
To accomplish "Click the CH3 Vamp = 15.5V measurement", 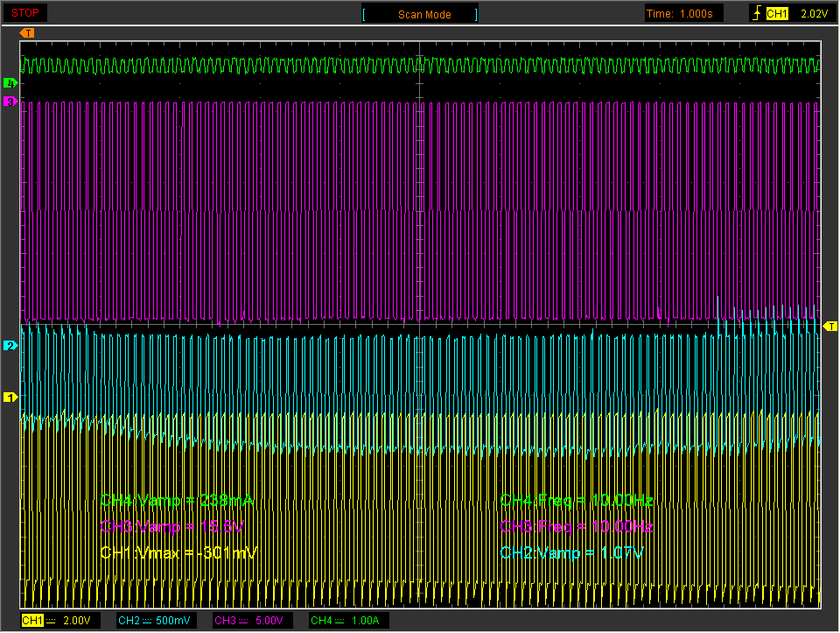I will tap(172, 526).
